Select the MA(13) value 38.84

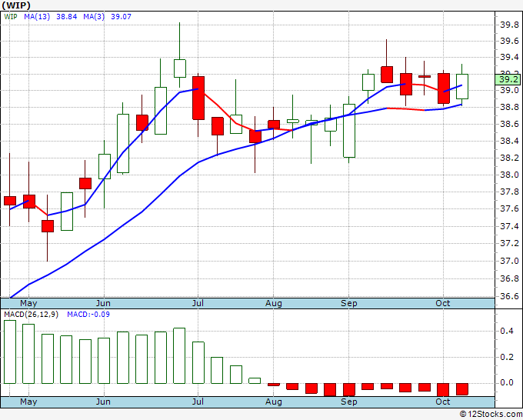click(67, 17)
